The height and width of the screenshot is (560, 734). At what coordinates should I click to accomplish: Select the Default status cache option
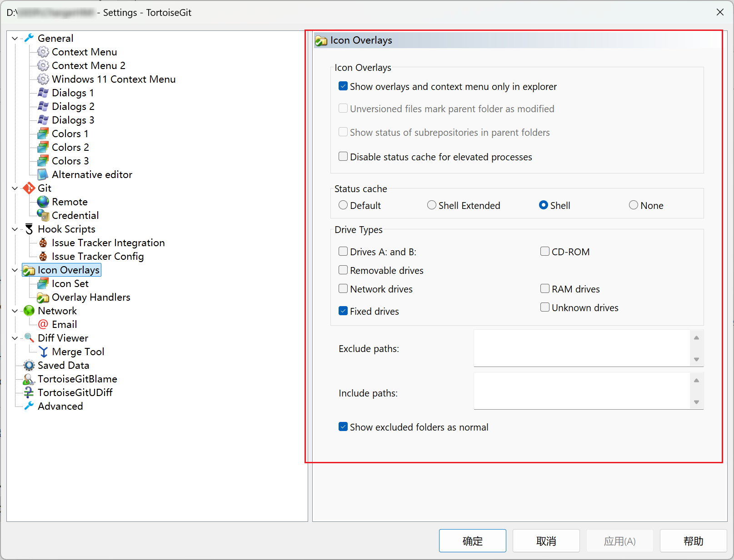[343, 205]
